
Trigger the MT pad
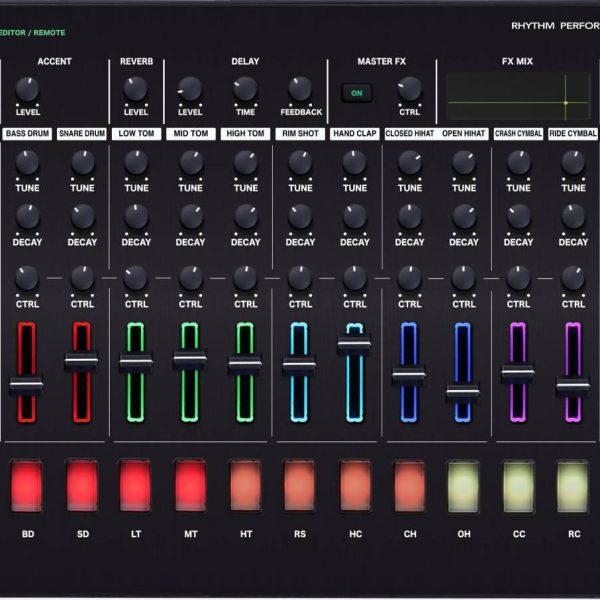190,486
